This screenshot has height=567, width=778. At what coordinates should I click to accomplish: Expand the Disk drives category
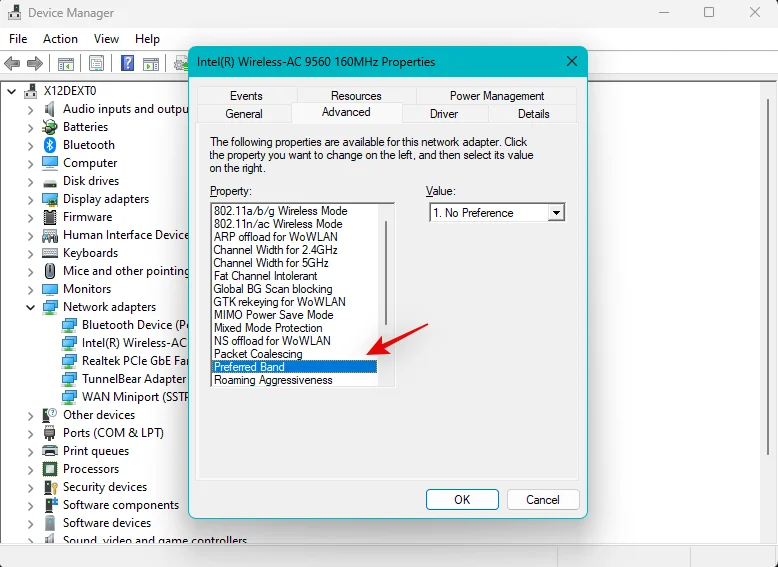[31, 181]
